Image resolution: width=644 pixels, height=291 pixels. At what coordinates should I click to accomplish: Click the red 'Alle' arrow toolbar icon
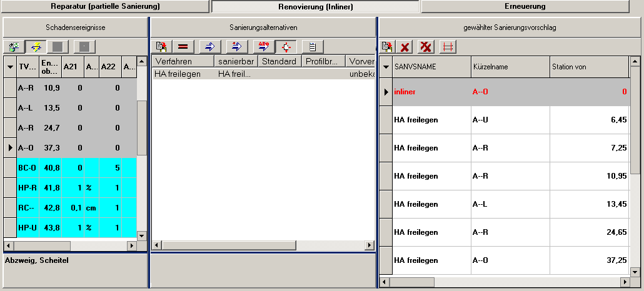click(x=262, y=46)
